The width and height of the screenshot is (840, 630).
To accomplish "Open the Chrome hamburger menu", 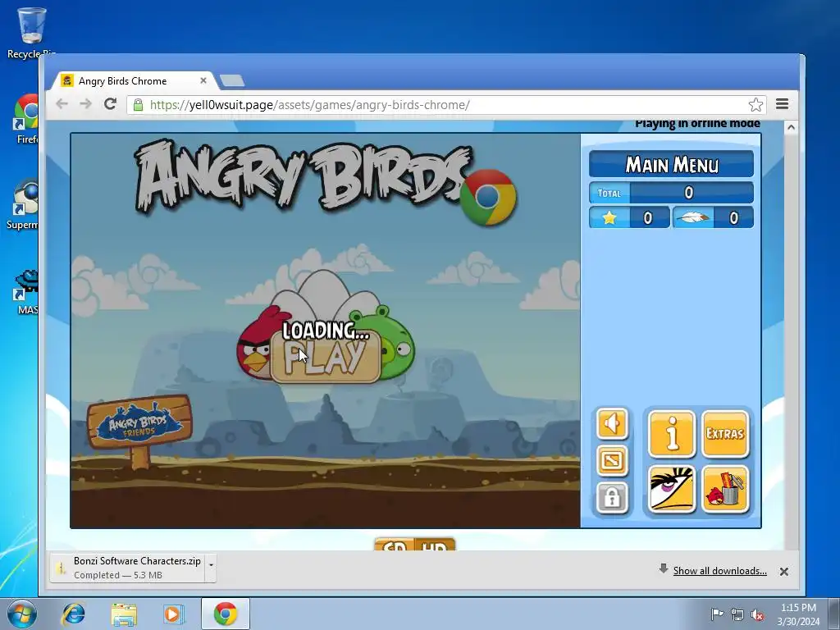I will 782,104.
